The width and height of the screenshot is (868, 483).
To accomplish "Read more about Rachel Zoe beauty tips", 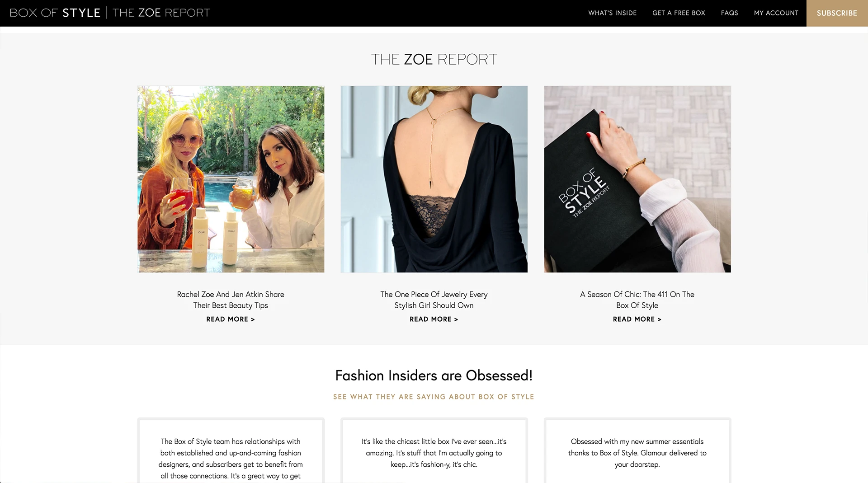I will pos(231,319).
